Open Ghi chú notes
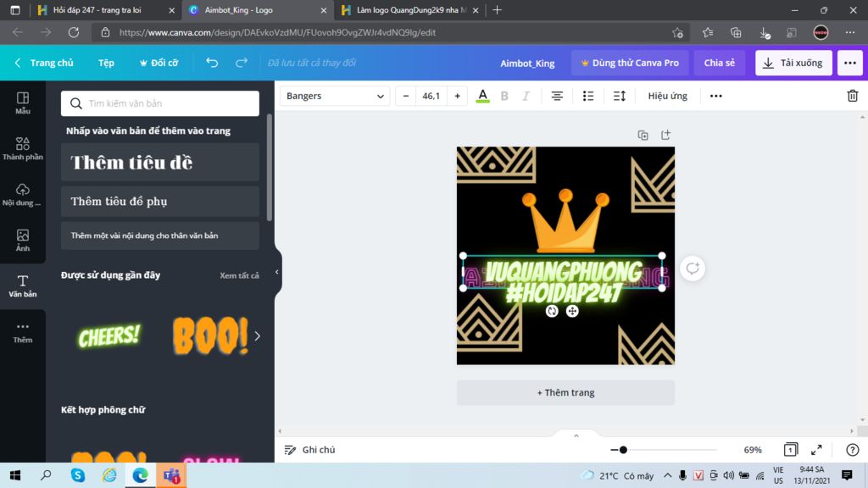Image resolution: width=868 pixels, height=488 pixels. click(310, 450)
